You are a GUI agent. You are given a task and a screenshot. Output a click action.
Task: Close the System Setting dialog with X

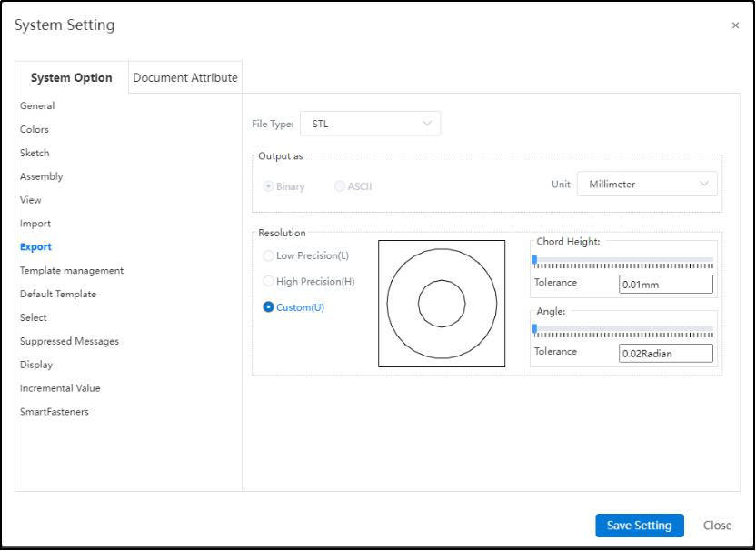(735, 25)
